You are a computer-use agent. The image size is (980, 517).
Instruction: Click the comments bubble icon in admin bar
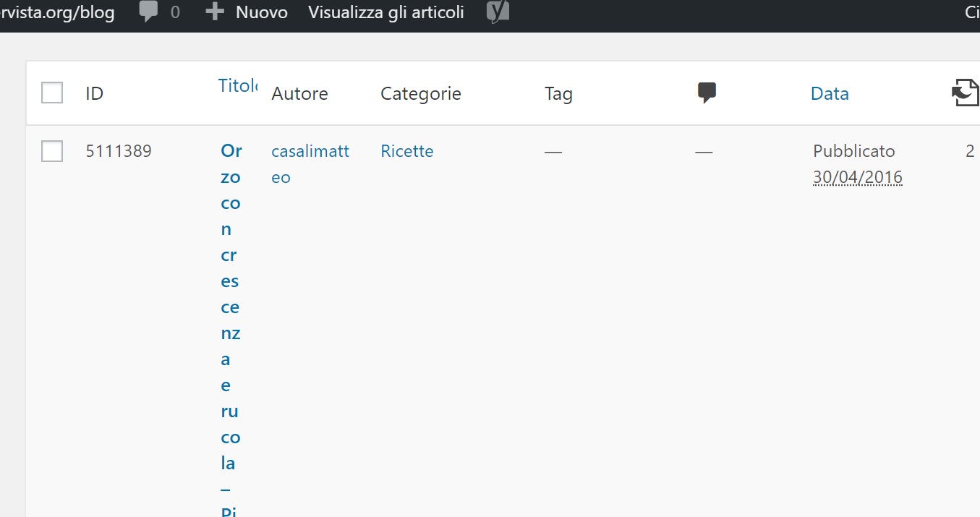point(148,12)
